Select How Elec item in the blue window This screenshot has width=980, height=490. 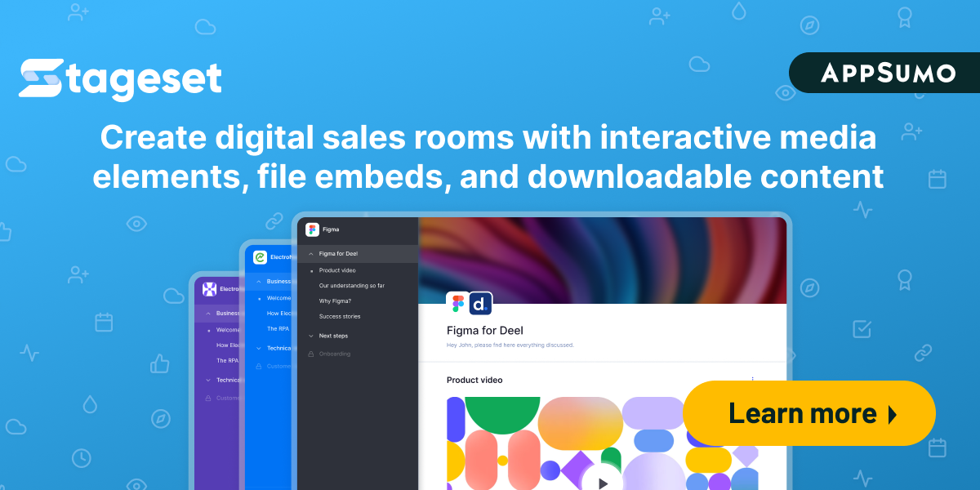pyautogui.click(x=278, y=314)
